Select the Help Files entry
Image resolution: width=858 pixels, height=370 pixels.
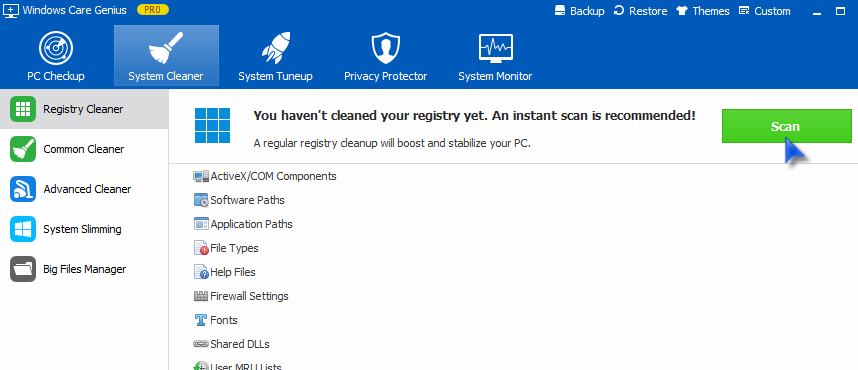pyautogui.click(x=224, y=272)
